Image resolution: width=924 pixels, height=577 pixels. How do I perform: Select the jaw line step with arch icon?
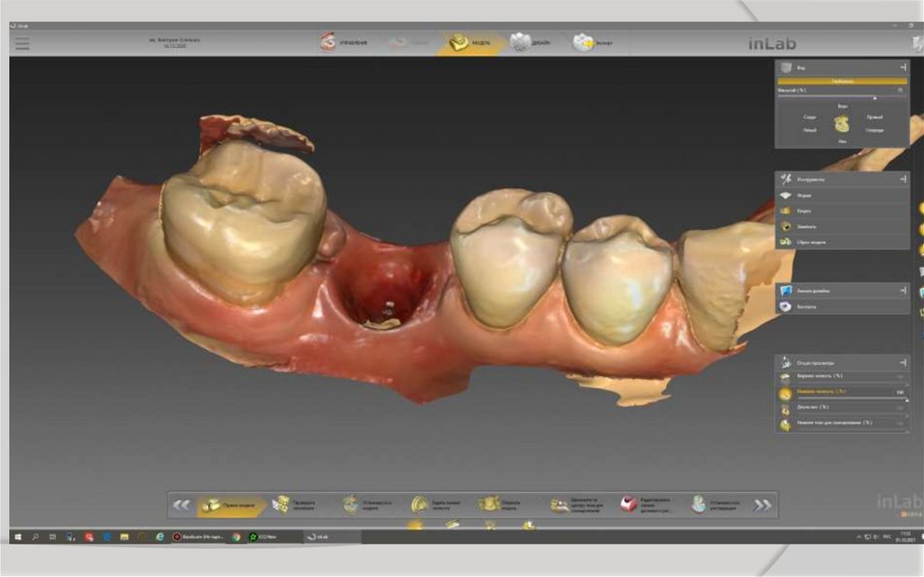point(438,505)
